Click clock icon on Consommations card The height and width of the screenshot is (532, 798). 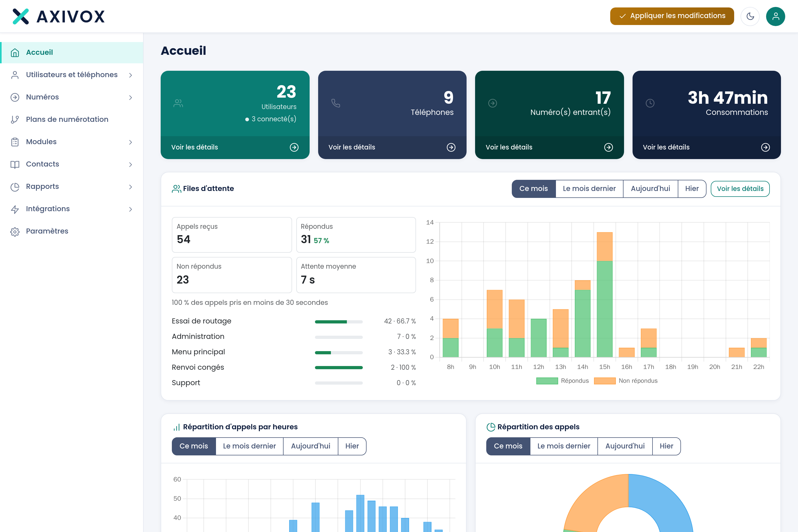(x=650, y=103)
